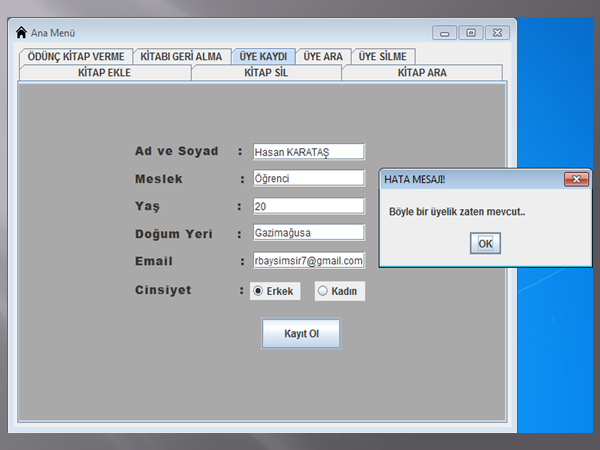The image size is (600, 450).
Task: Go to the ÜYE ARA tab
Action: coord(323,56)
